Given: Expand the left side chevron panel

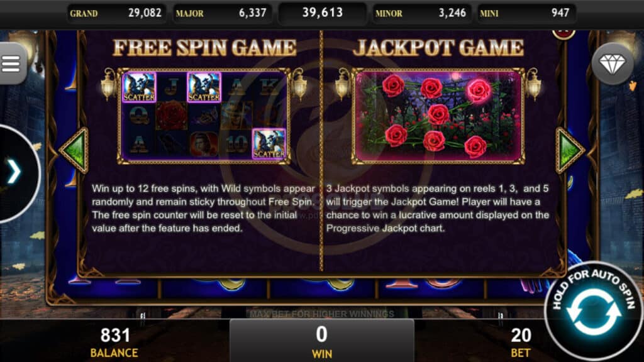Looking at the screenshot, I should (x=15, y=172).
